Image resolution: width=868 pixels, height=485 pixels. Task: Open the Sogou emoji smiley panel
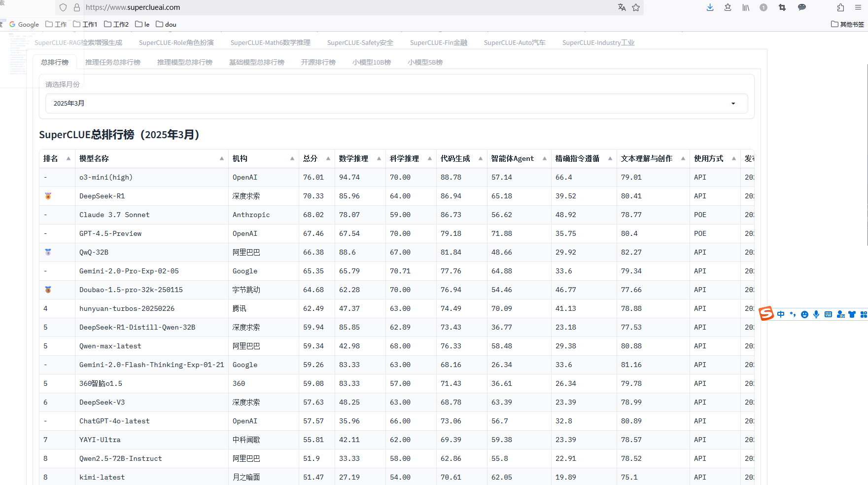click(804, 314)
